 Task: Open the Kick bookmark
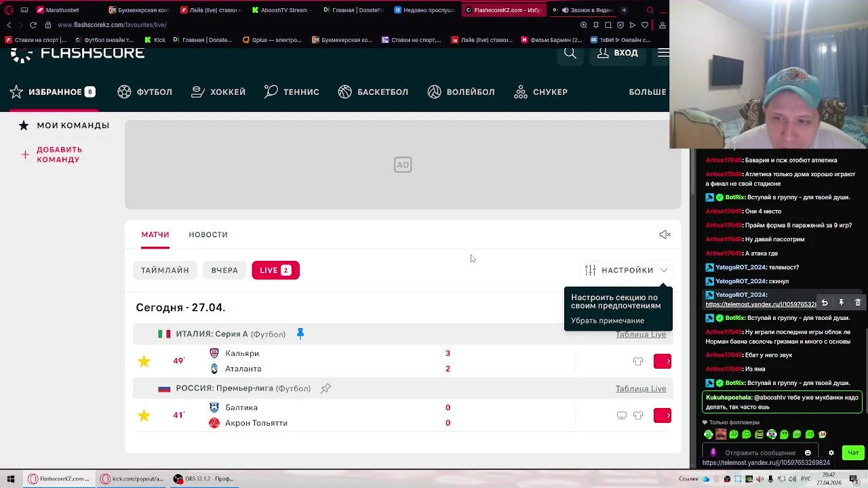point(155,40)
